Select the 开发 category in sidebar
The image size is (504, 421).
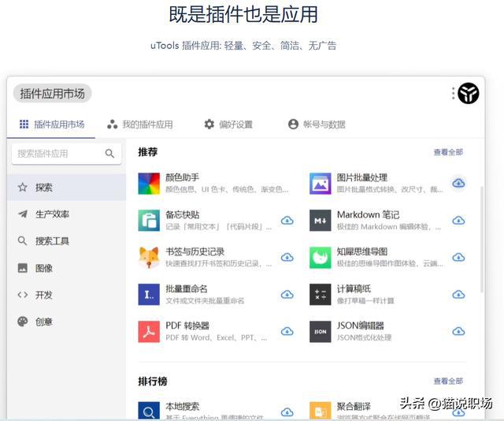pos(44,295)
